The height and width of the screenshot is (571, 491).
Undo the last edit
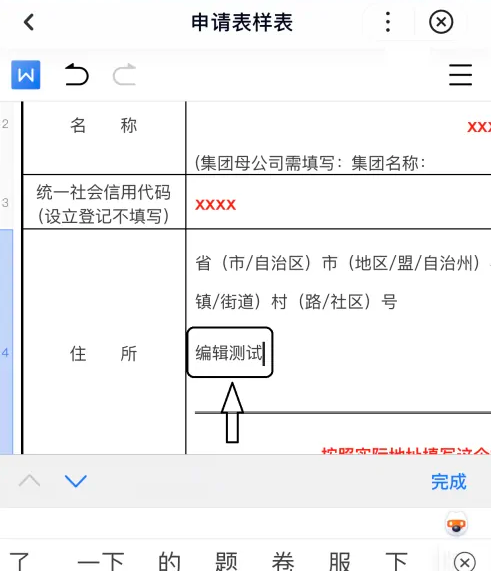click(x=76, y=75)
